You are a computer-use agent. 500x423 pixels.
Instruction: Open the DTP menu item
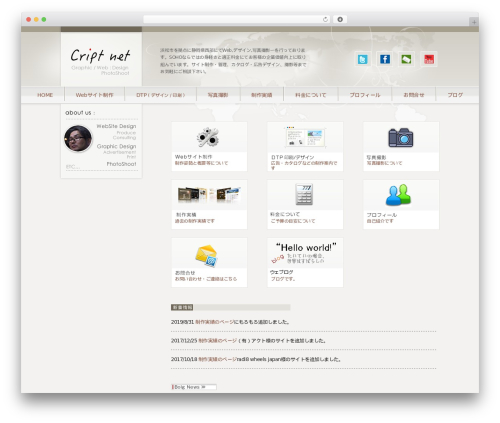161,95
